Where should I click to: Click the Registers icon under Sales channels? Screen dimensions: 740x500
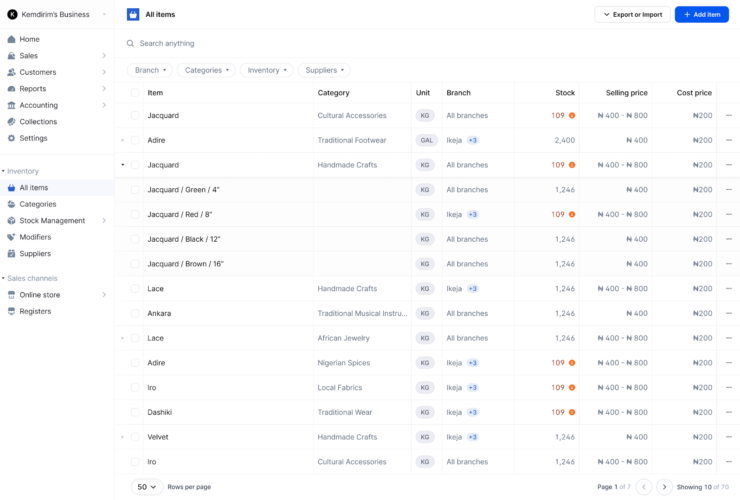click(x=12, y=311)
